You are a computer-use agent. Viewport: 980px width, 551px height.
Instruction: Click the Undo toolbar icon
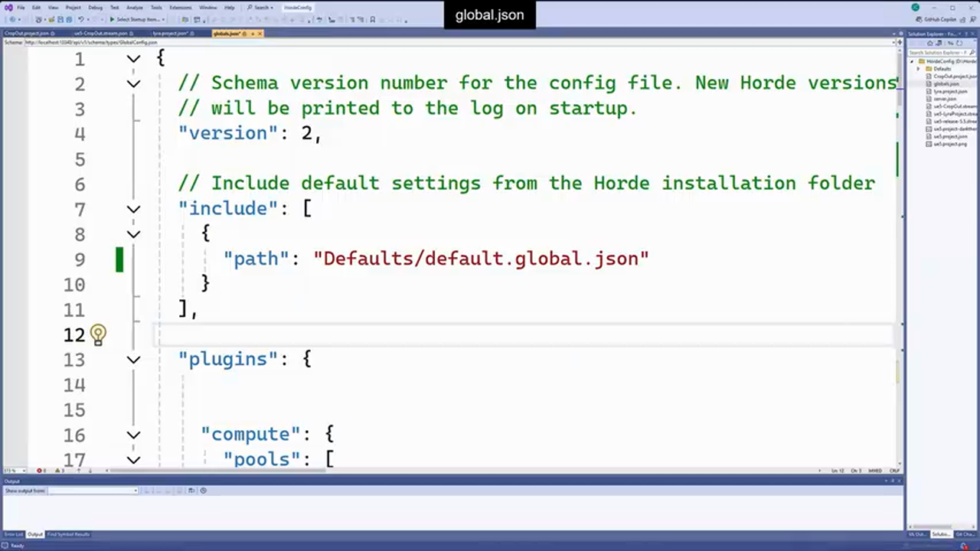point(81,19)
